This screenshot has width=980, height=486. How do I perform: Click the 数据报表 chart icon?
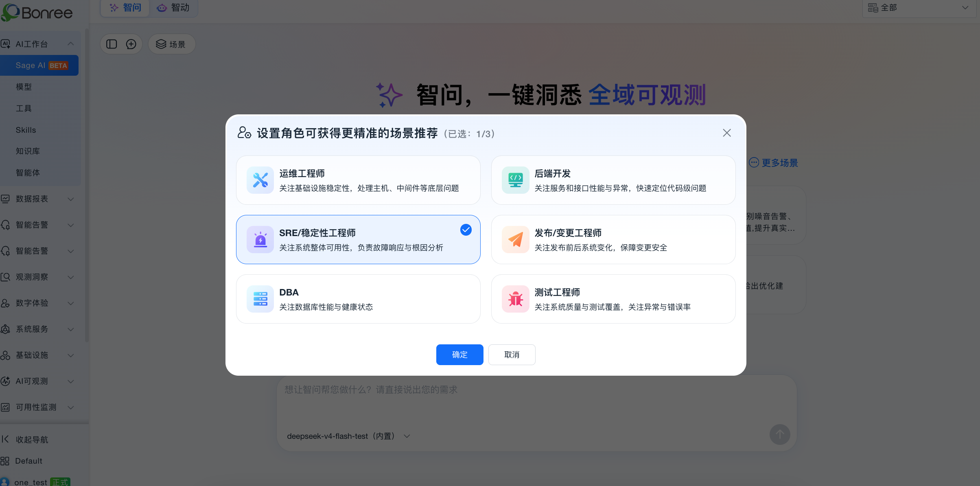coord(5,199)
